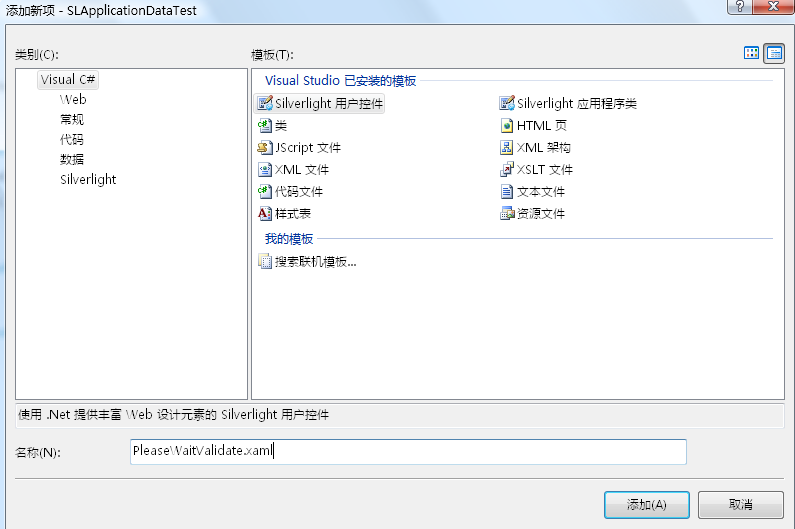795x529 pixels.
Task: Click the 'JScript 文件' label text
Action: pos(308,148)
